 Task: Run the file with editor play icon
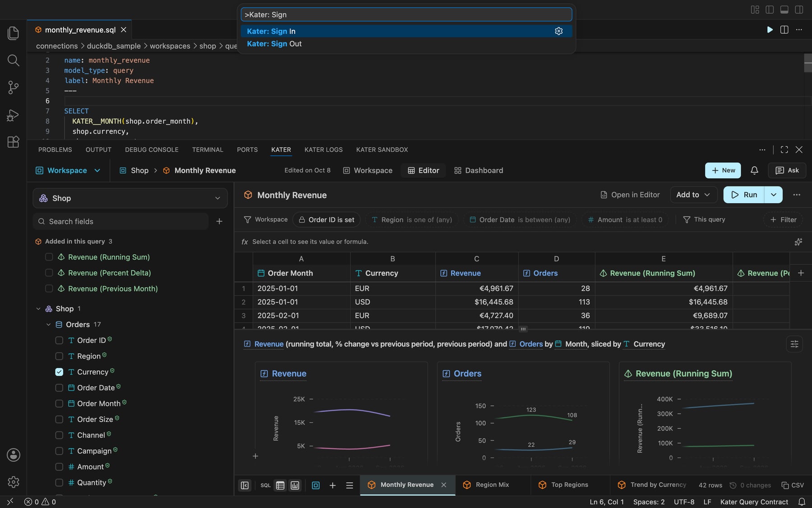pyautogui.click(x=770, y=29)
